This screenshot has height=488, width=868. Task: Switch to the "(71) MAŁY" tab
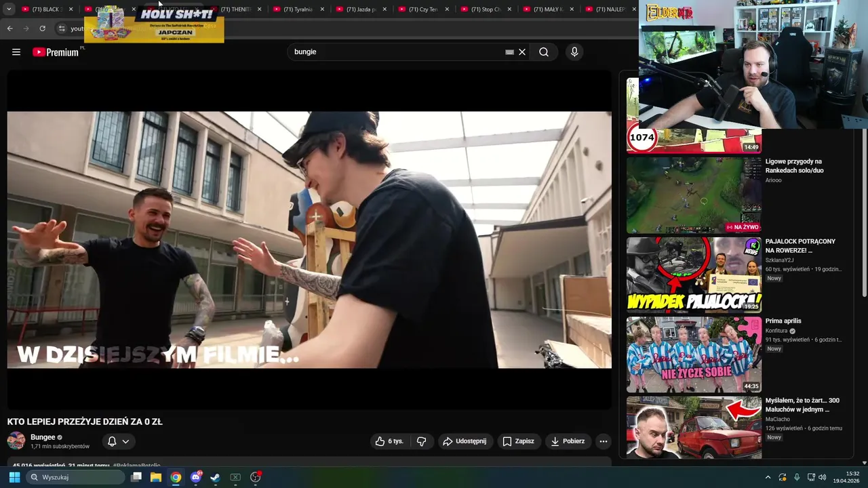[x=547, y=9]
